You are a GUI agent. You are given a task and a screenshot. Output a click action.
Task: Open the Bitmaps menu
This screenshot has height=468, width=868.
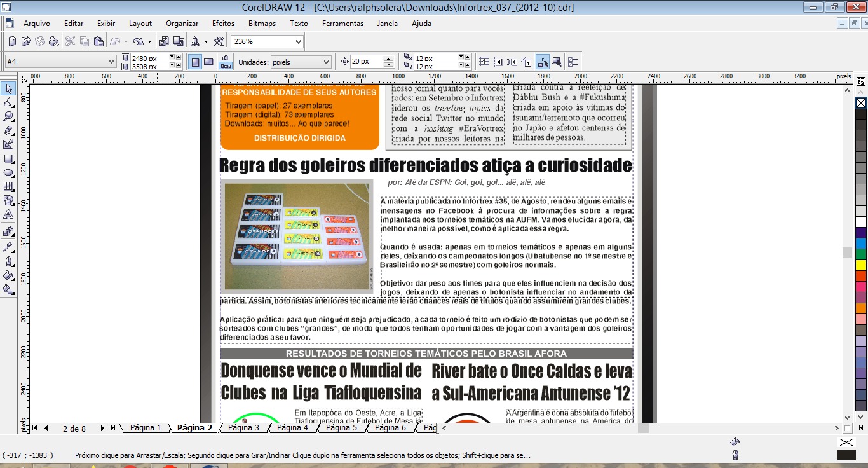coord(262,24)
